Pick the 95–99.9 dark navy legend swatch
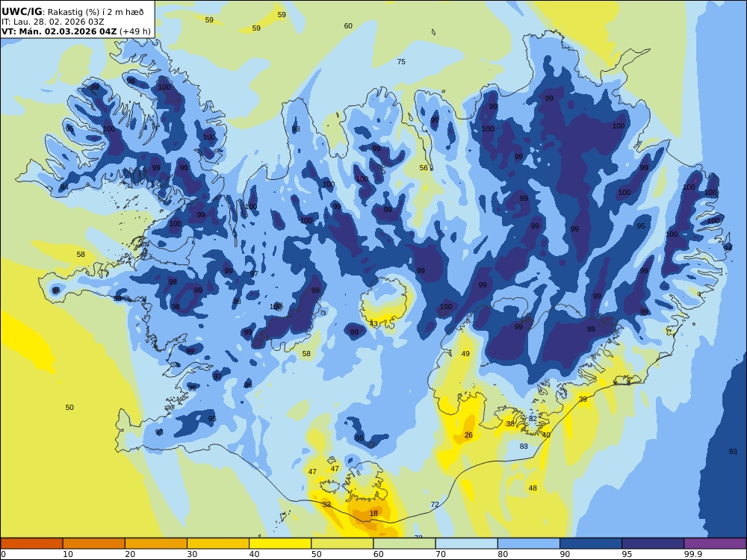 pos(653,544)
